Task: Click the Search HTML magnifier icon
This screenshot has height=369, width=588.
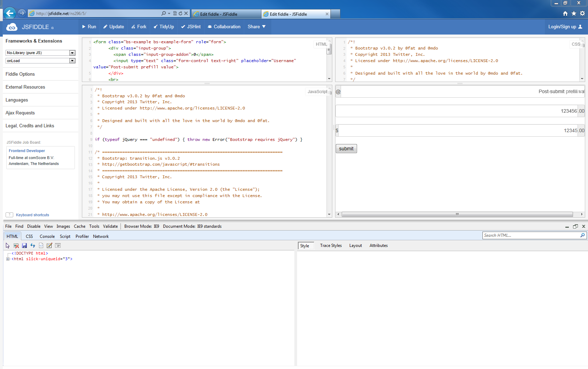Action: click(x=582, y=235)
